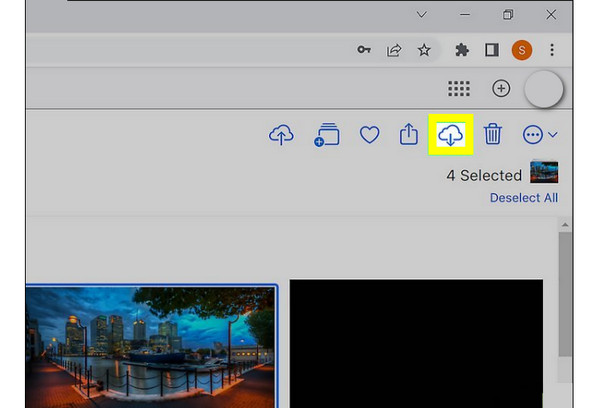
Task: Add selected photos to an album
Action: tap(326, 135)
